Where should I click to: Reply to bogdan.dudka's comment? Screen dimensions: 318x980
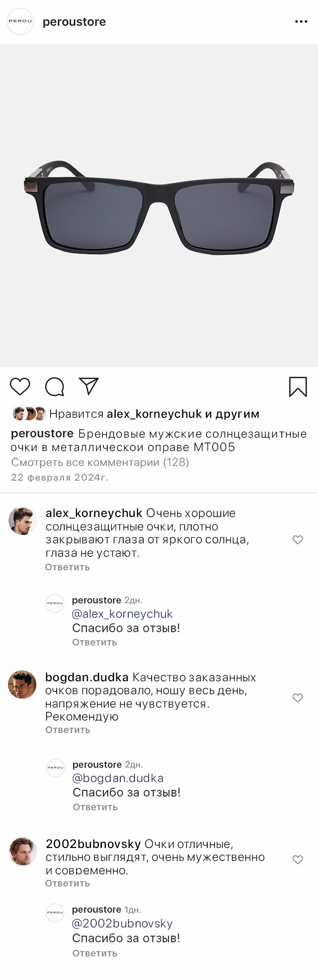click(x=68, y=730)
